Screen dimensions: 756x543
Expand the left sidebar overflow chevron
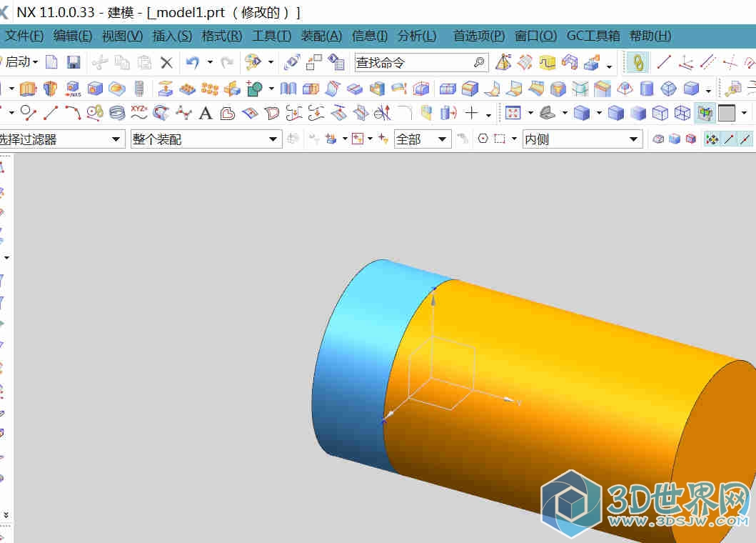pyautogui.click(x=6, y=515)
